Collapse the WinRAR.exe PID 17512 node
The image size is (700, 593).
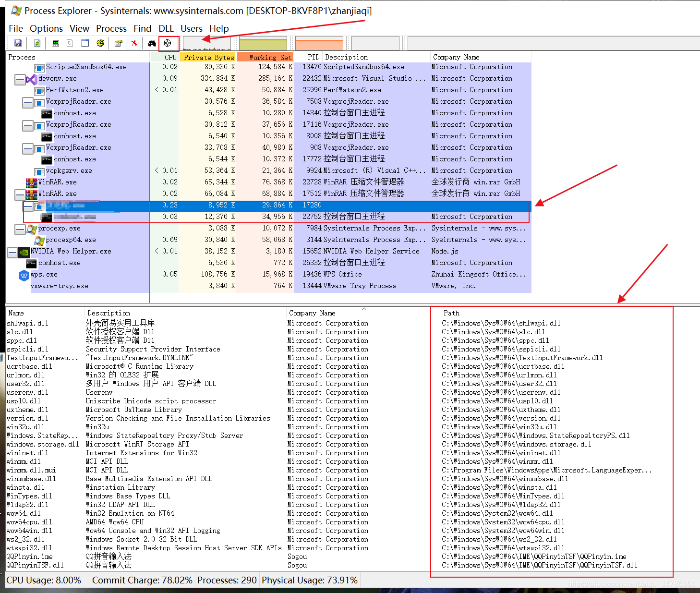coord(20,194)
